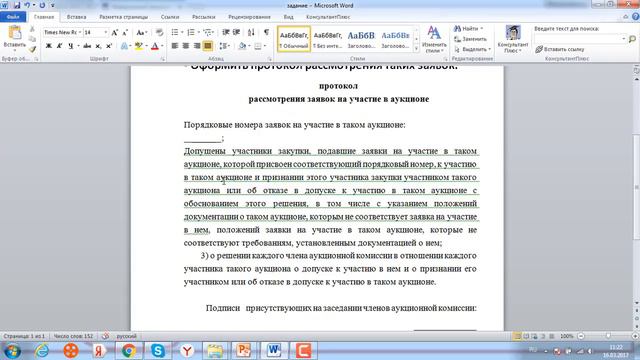Click the Format Painter brush icon
The image size is (640, 360).
click(x=32, y=49)
